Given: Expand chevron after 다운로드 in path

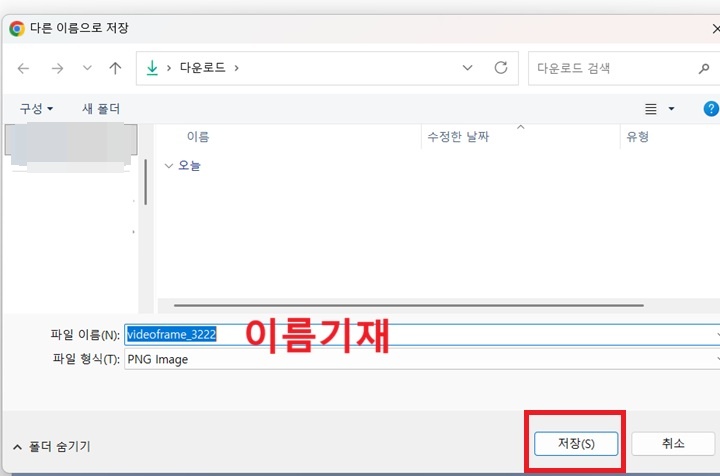Looking at the screenshot, I should 236,68.
